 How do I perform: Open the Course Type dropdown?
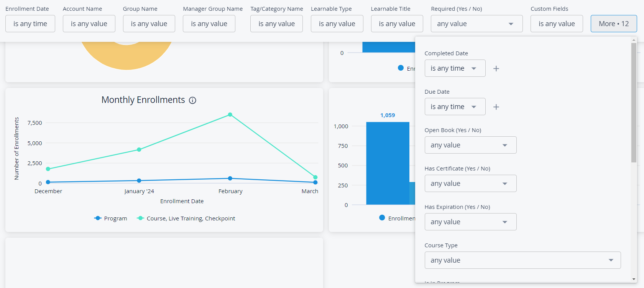522,260
